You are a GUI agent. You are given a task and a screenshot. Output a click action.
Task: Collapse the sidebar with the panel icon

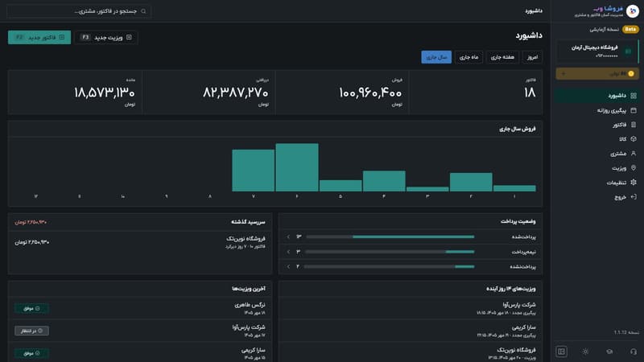tap(561, 352)
